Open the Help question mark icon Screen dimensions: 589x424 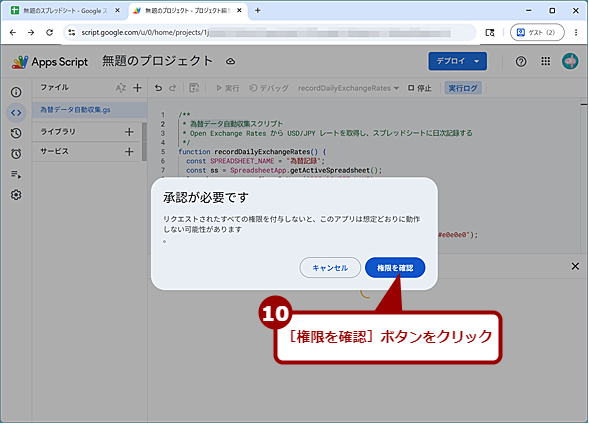[x=521, y=62]
